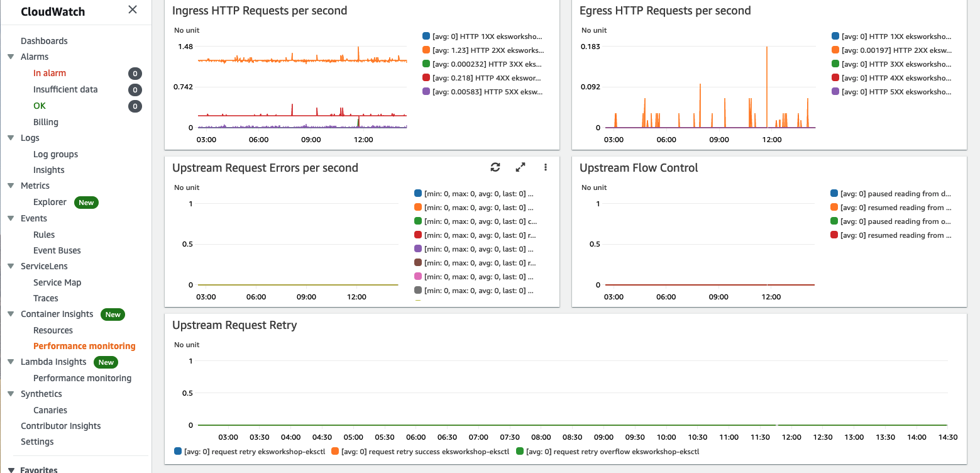Maximize the Upstream Request Errors widget
This screenshot has width=980, height=473.
pos(520,167)
